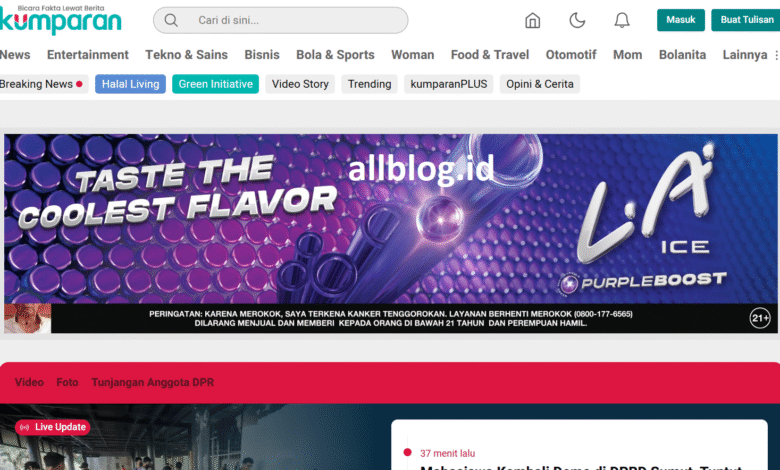
Task: Click the 21+ age badge on ad
Action: (760, 318)
